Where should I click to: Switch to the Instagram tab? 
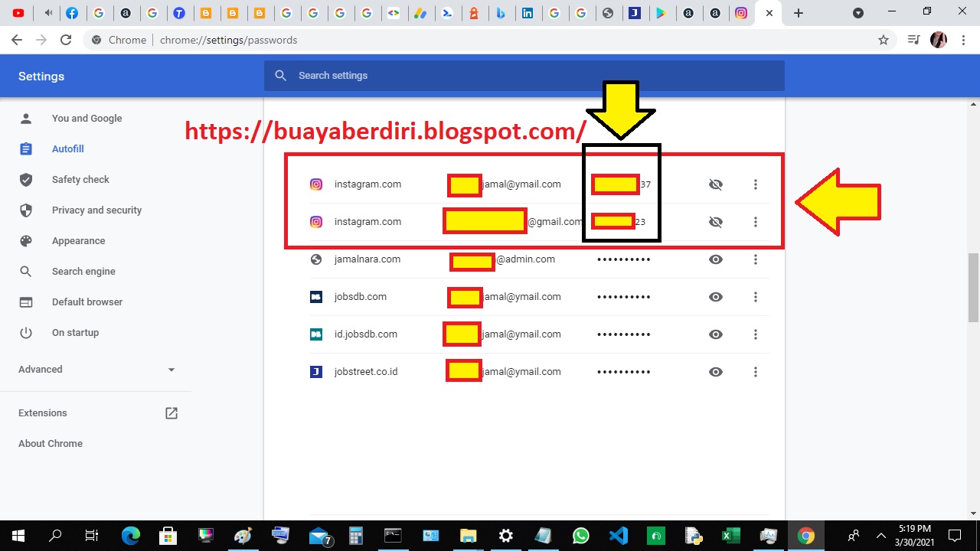point(740,13)
